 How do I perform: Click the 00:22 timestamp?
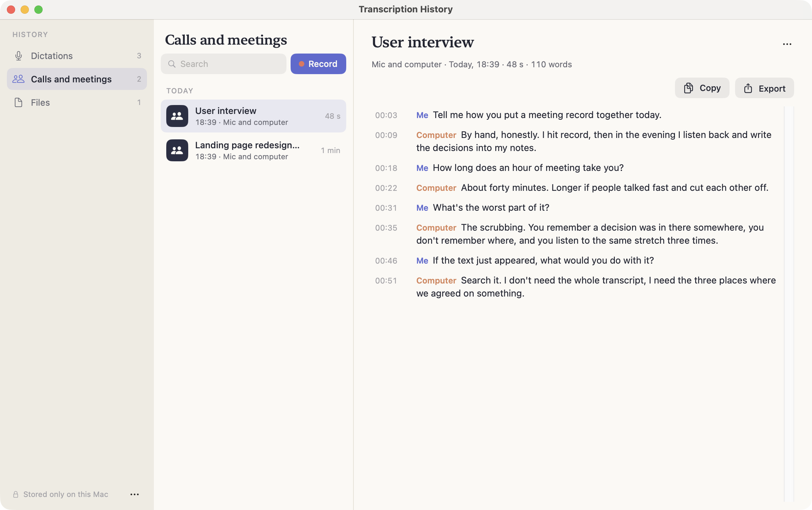click(x=386, y=188)
